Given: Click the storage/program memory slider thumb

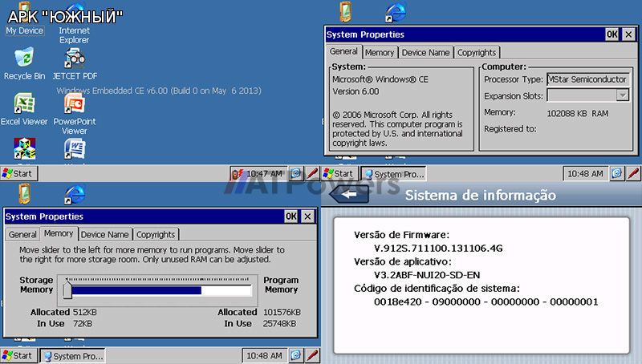Looking at the screenshot, I should pyautogui.click(x=67, y=290).
